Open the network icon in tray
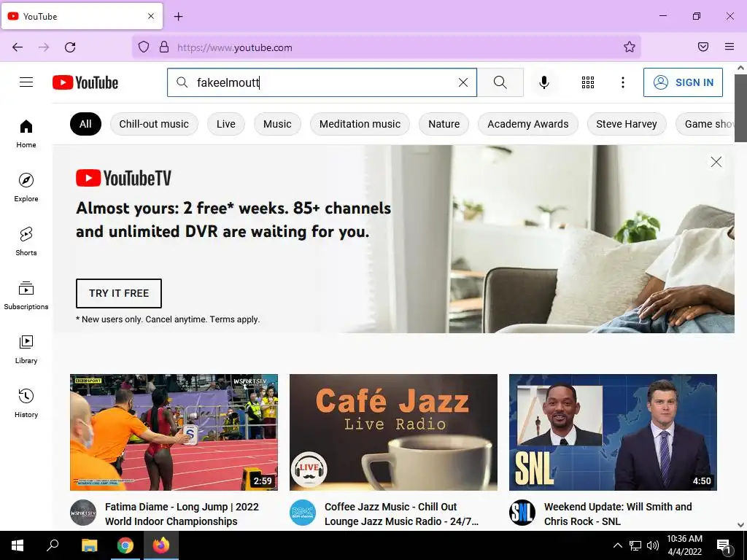The image size is (747, 560). pos(635,545)
